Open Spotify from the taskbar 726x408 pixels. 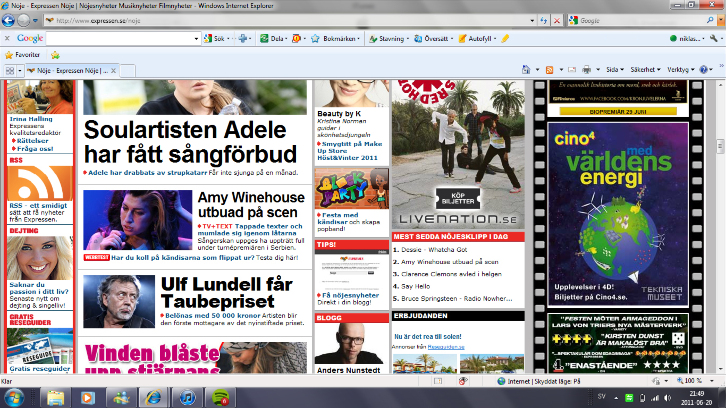click(220, 398)
